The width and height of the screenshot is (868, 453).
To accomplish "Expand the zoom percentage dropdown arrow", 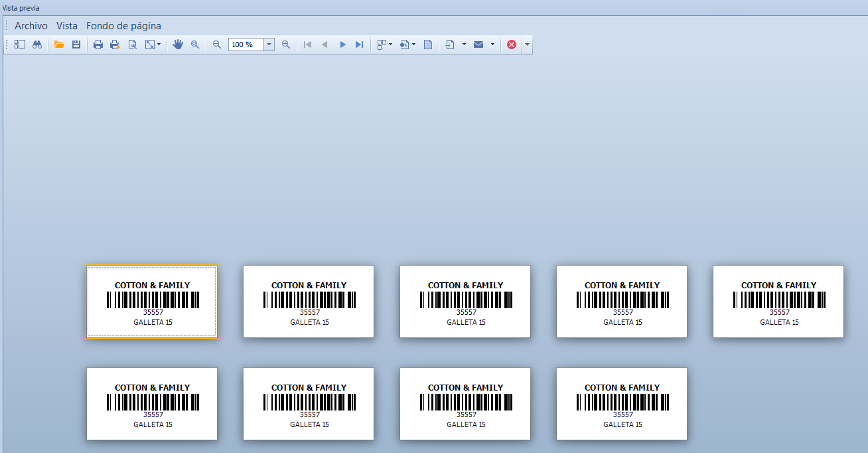I will coord(269,45).
